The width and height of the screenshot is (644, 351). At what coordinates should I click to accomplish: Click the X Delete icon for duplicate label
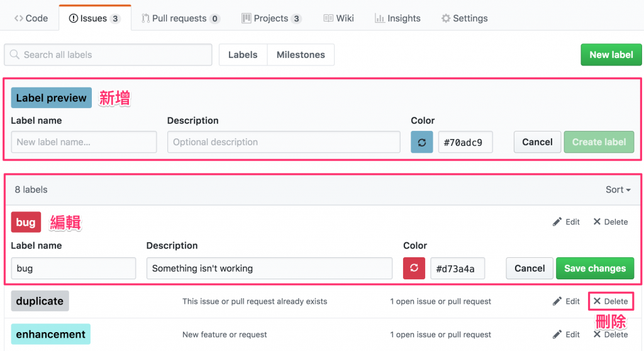pos(597,301)
